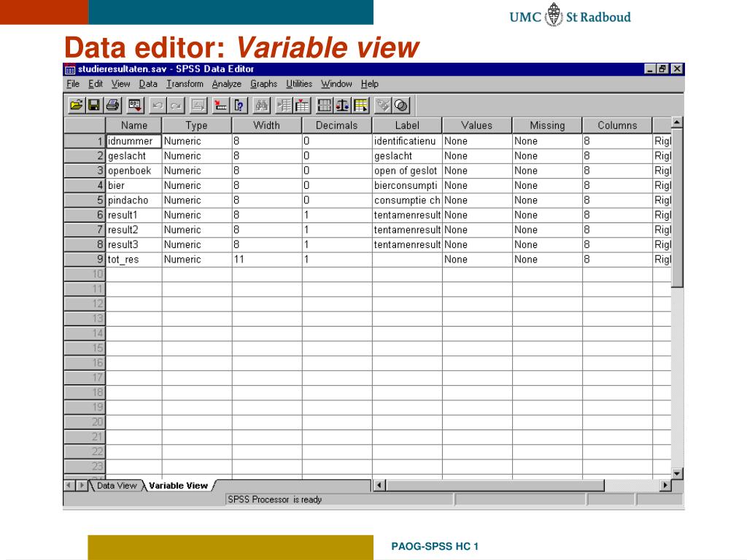Click the vertical scrollbar down arrow
This screenshot has width=747, height=560.
(677, 473)
